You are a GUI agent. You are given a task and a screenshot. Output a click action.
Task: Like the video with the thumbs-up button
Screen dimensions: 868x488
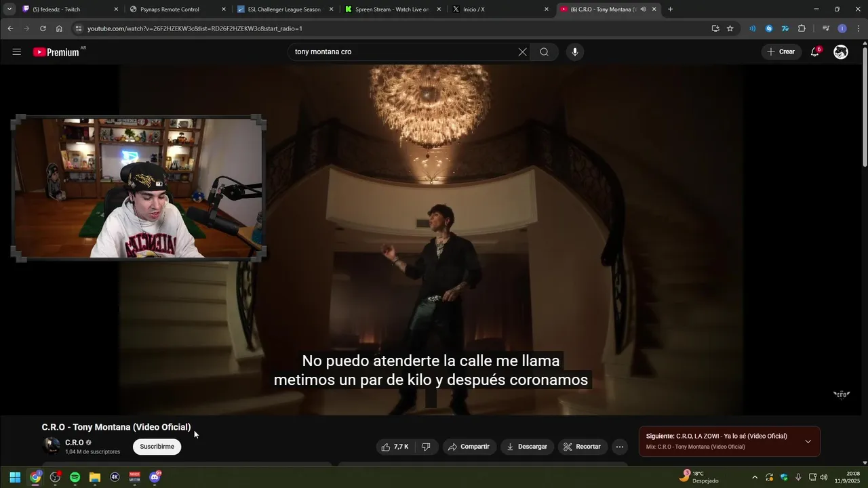pyautogui.click(x=395, y=447)
